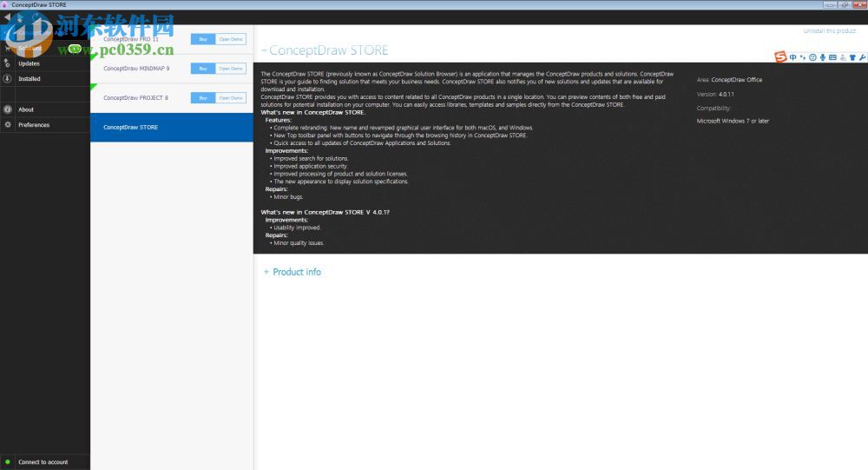Click Uninstall this product link

click(830, 31)
